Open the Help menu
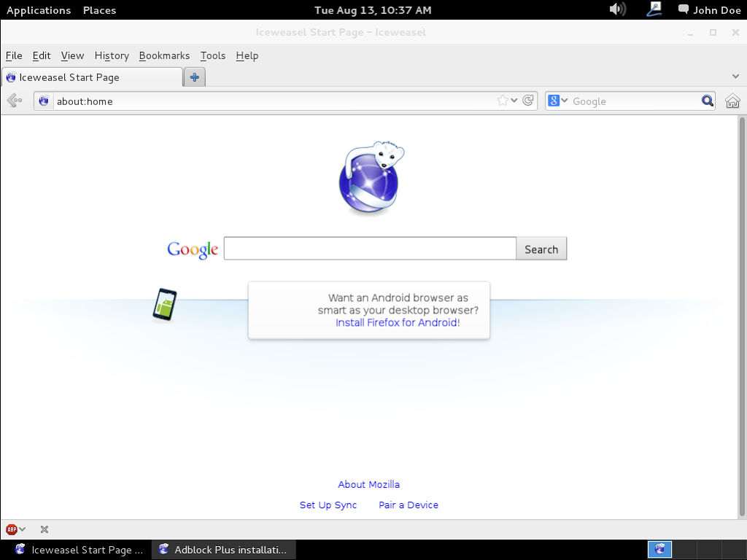This screenshot has height=560, width=747. (x=247, y=55)
